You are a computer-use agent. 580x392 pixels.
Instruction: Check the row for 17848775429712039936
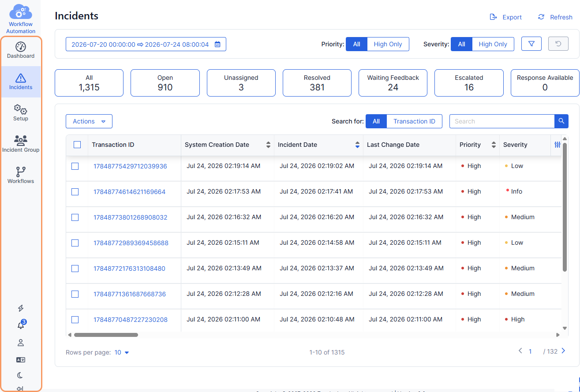coord(75,166)
